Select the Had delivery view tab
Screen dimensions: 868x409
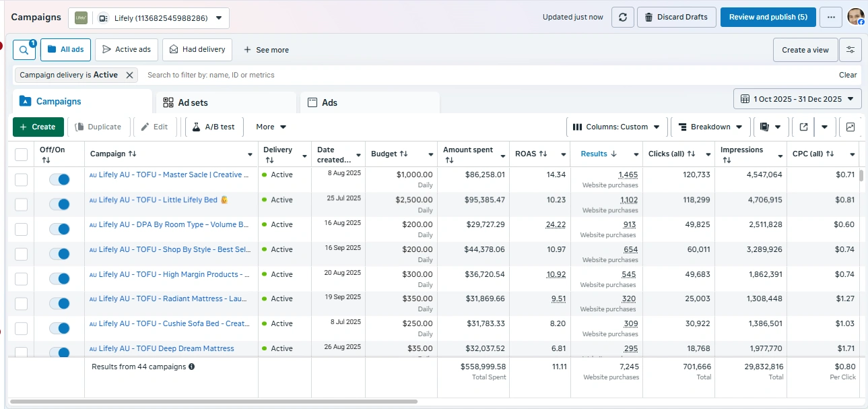(x=197, y=50)
